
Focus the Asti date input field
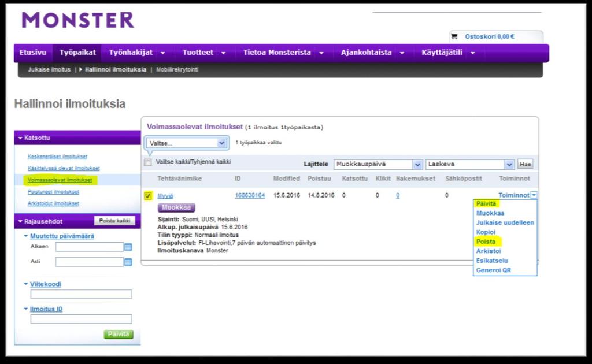90,262
